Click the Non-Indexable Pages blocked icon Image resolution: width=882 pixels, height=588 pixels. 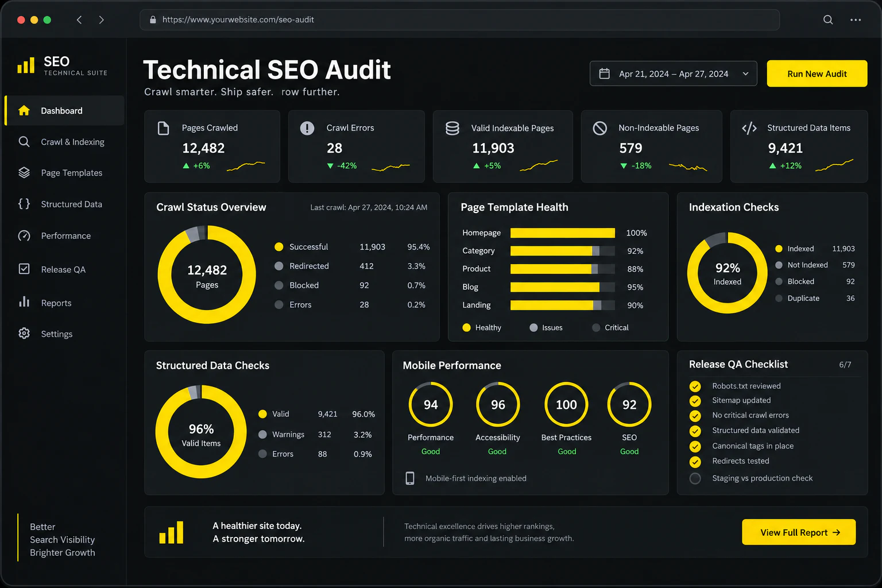[x=600, y=128]
